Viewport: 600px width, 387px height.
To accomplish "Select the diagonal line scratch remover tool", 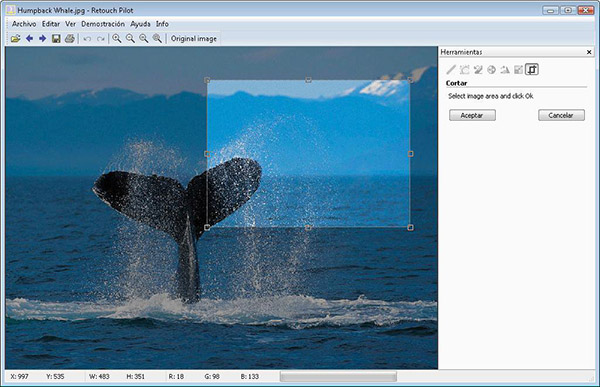I will click(451, 70).
